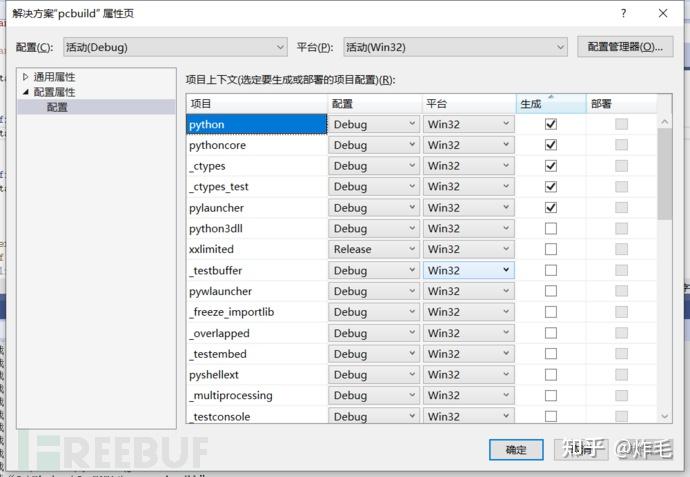This screenshot has height=477, width=690.
Task: Enable build for pyshellext
Action: 551,374
